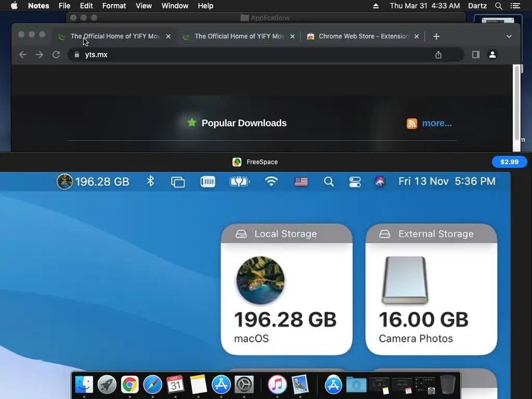Follow the "more..." link
The width and height of the screenshot is (532, 399).
tap(436, 123)
